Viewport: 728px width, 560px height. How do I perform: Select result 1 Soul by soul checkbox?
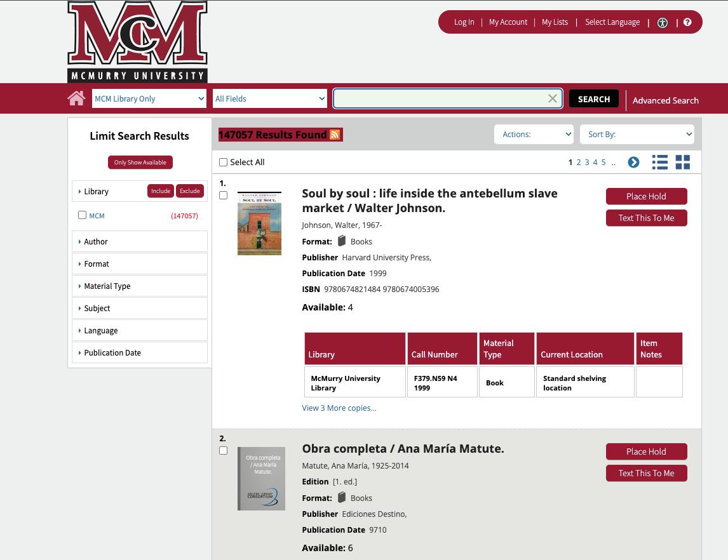click(224, 196)
